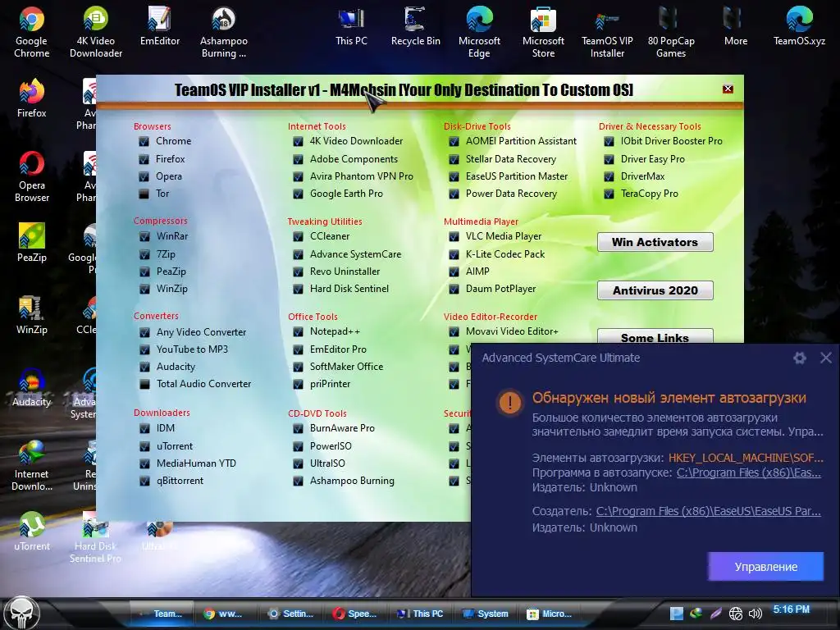Open WinZip desktop icon
The width and height of the screenshot is (840, 630).
[32, 315]
